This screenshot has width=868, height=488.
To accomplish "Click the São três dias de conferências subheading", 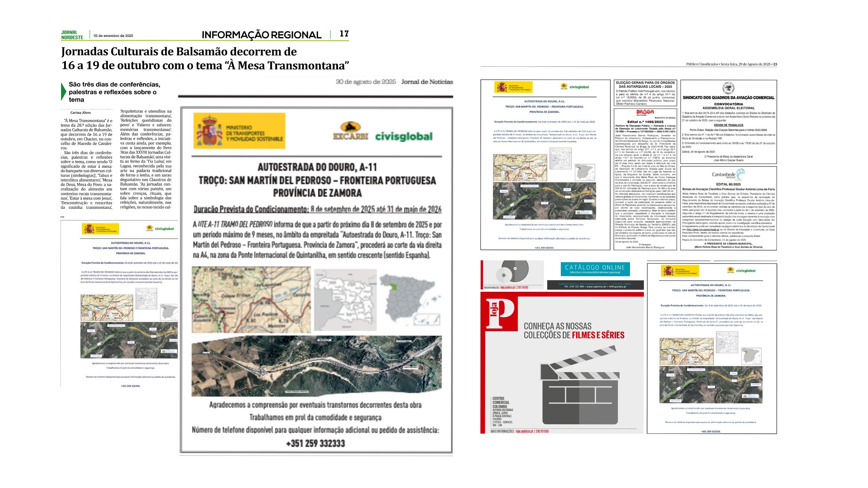I will (x=115, y=92).
